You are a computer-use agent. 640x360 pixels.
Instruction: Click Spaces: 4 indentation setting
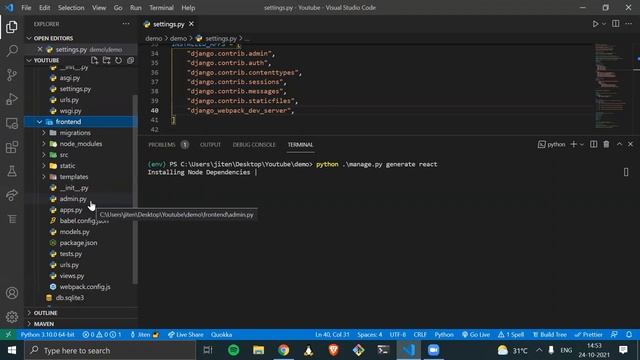click(370, 335)
